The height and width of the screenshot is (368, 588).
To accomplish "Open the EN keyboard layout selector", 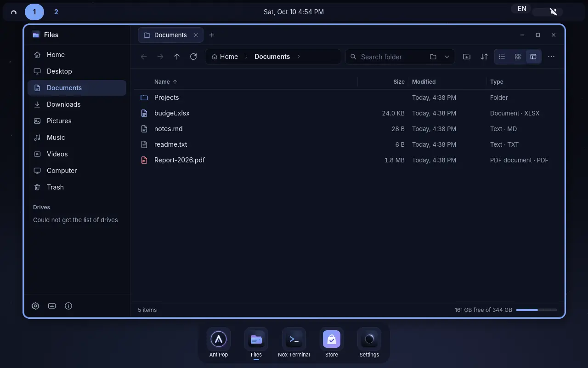I will pyautogui.click(x=522, y=9).
